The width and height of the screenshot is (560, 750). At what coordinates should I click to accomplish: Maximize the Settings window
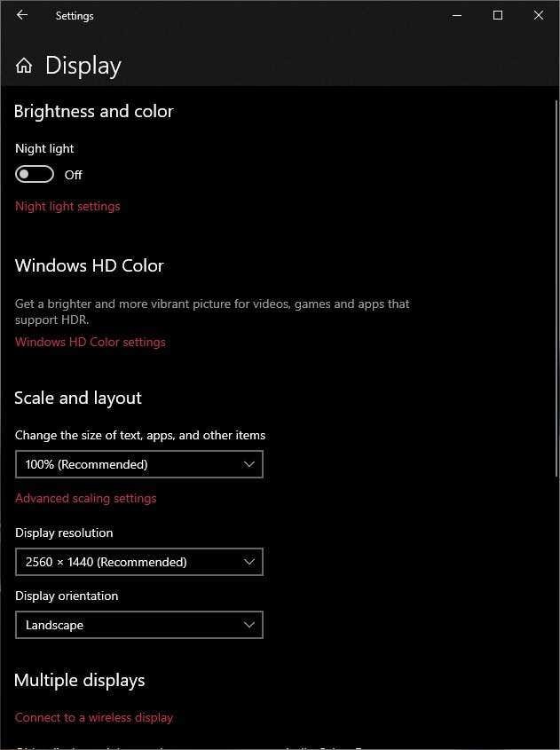coord(497,15)
